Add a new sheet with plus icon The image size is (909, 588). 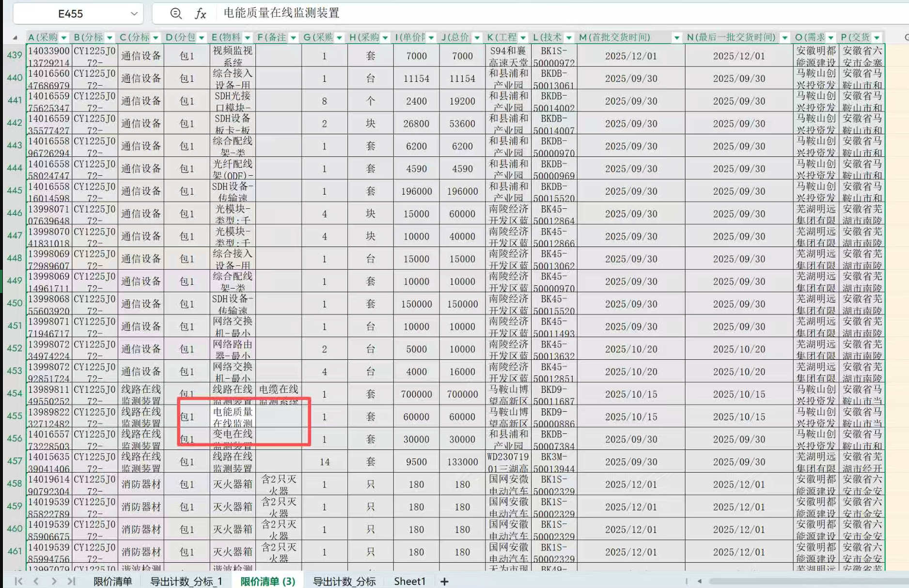point(444,581)
